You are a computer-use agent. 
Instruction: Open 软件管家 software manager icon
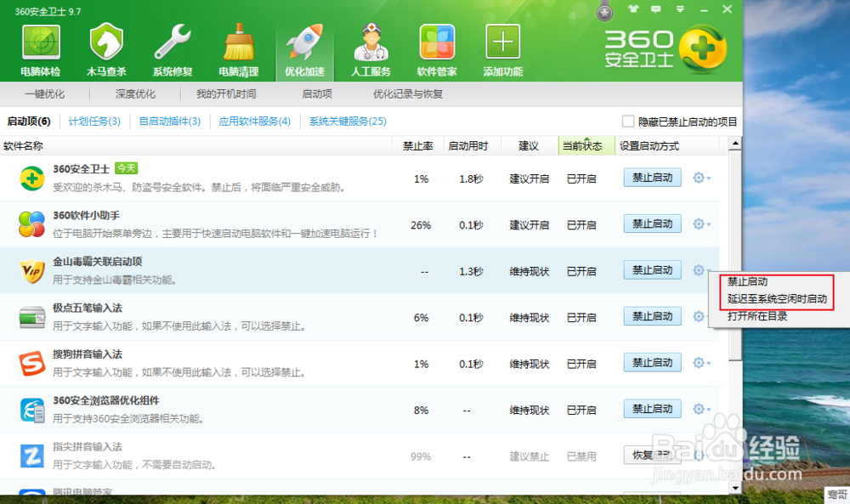[x=437, y=48]
